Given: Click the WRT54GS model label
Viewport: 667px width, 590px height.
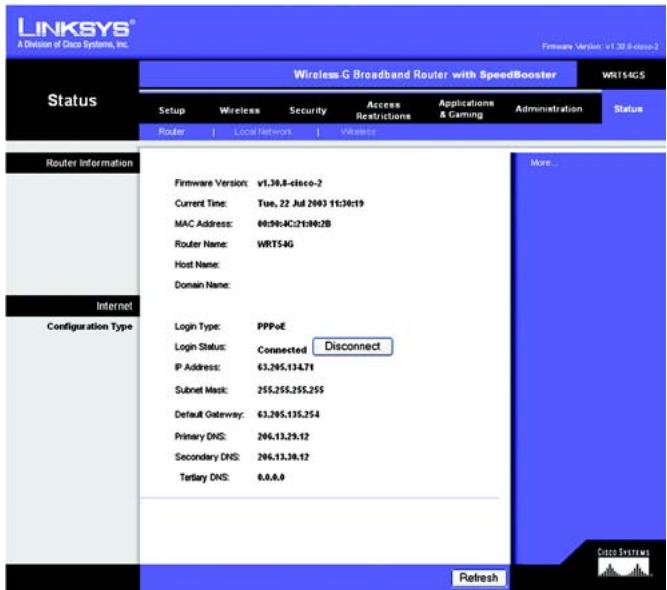Looking at the screenshot, I should [x=623, y=75].
